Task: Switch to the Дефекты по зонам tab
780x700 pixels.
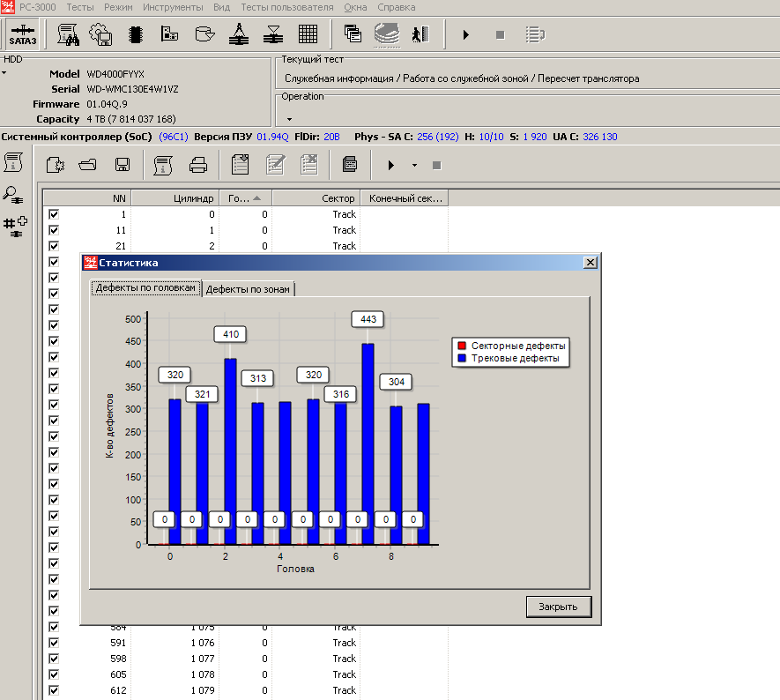Action: (x=249, y=289)
